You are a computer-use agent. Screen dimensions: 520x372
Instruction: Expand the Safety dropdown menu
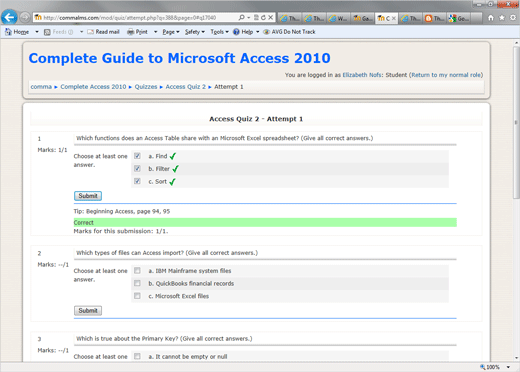click(195, 32)
